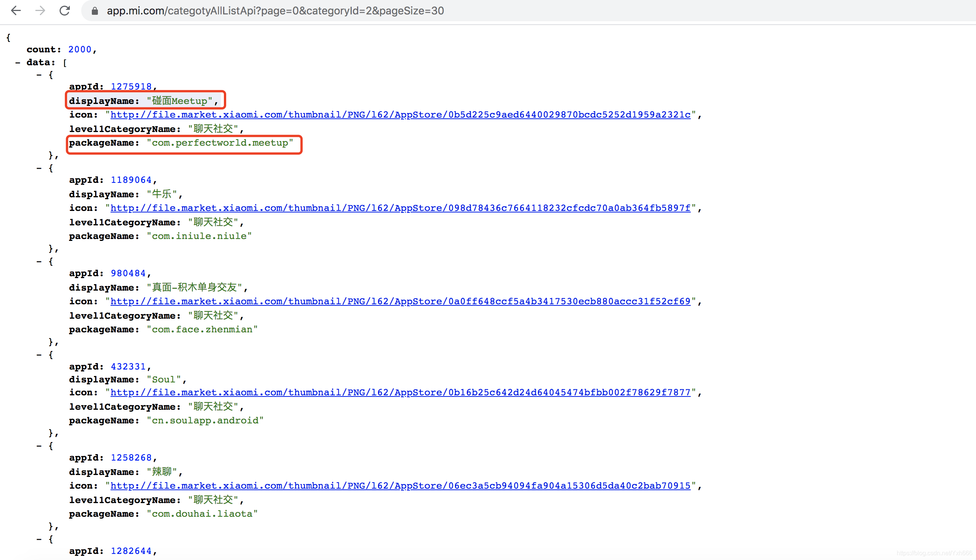The image size is (976, 560).
Task: Collapse the object with appId 1189064
Action: [39, 168]
